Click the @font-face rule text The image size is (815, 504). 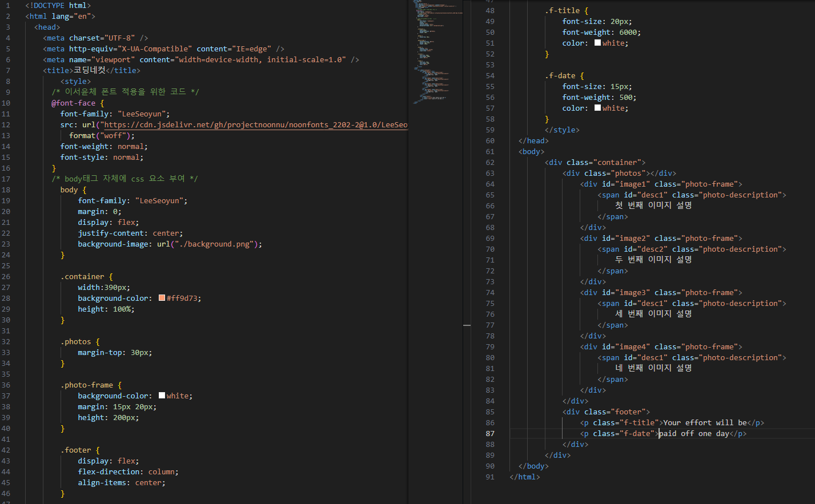point(78,103)
